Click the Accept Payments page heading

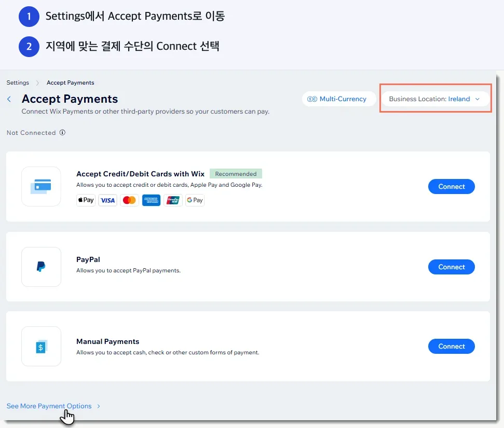tap(70, 99)
